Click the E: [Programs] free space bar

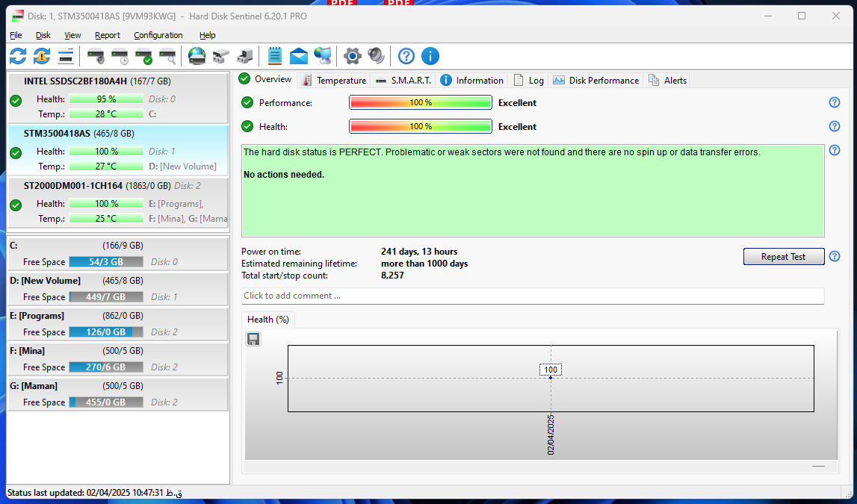click(x=105, y=332)
